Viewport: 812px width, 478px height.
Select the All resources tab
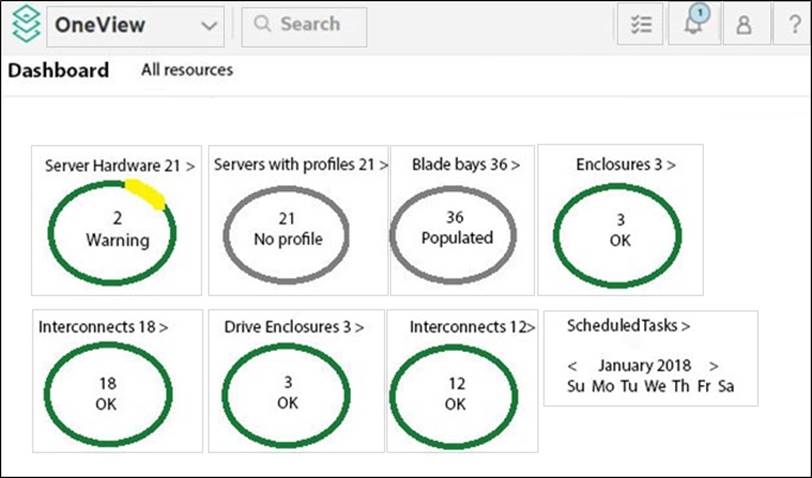click(x=187, y=70)
